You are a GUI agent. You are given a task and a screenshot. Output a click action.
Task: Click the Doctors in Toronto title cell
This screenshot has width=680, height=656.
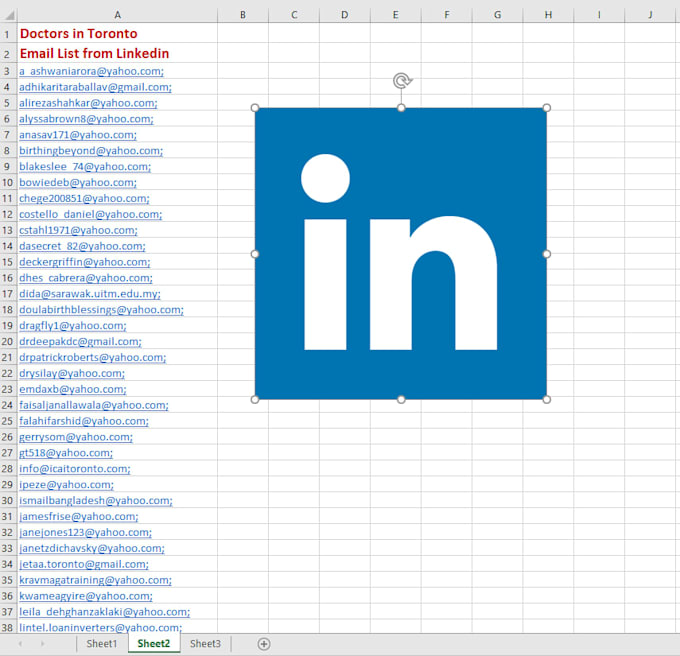click(x=79, y=33)
